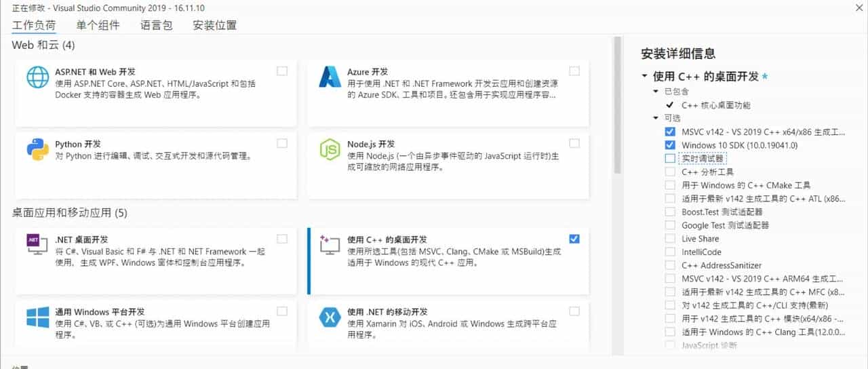Click the Azure development logo icon
868x369 pixels.
330,77
